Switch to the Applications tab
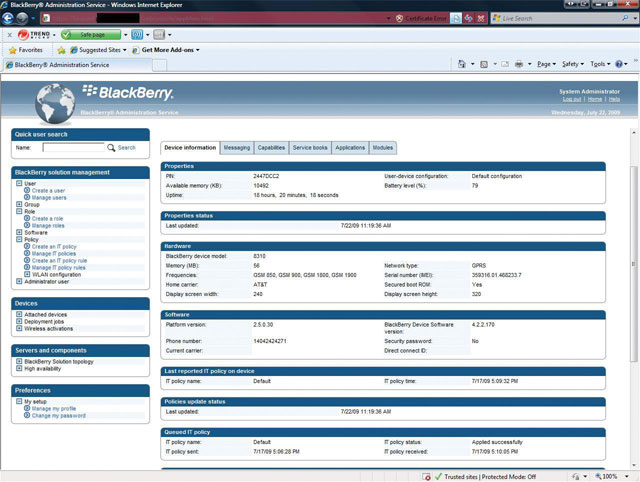This screenshot has height=482, width=640. pos(350,148)
